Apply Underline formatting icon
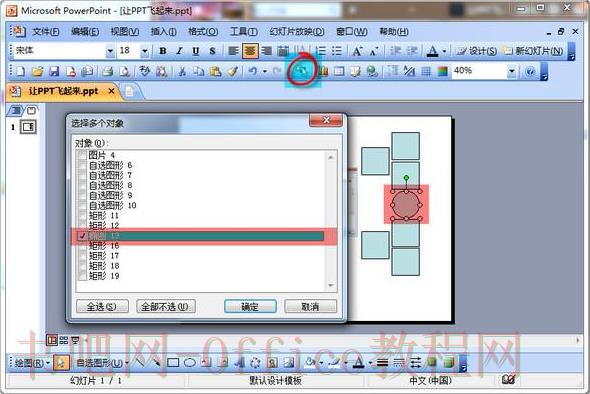Image resolution: width=590 pixels, height=394 pixels. (196, 51)
